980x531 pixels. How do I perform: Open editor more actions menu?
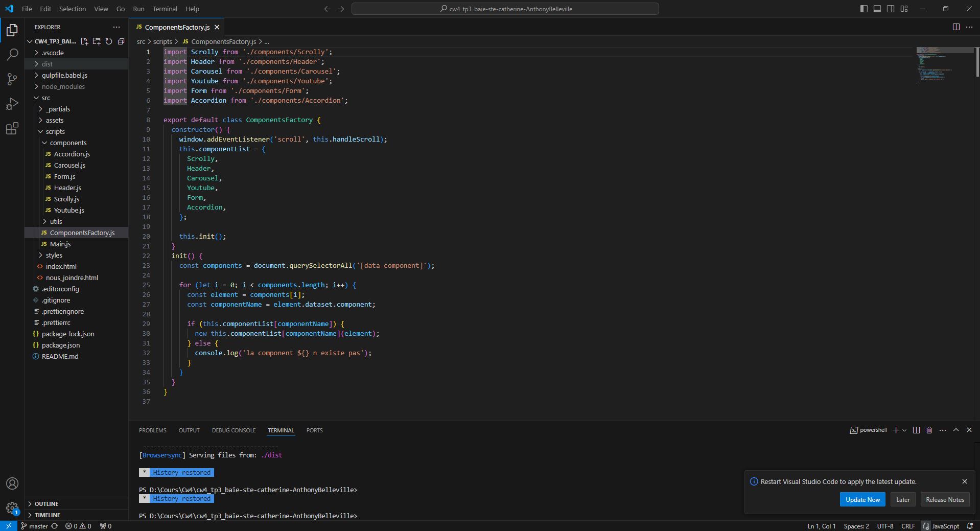[969, 27]
